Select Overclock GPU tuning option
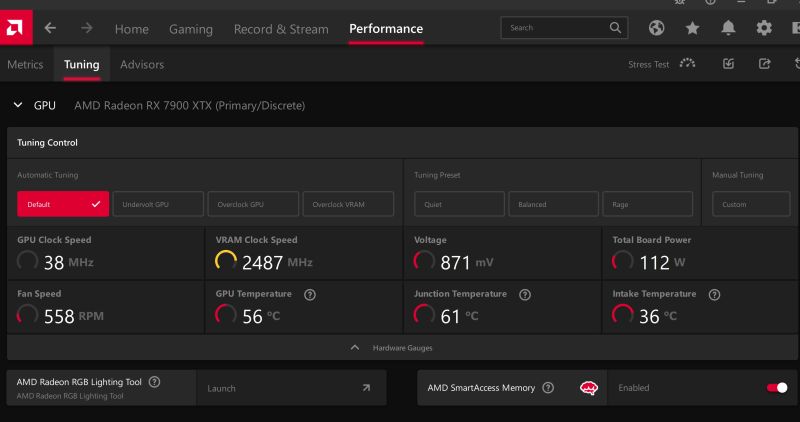 pyautogui.click(x=253, y=204)
